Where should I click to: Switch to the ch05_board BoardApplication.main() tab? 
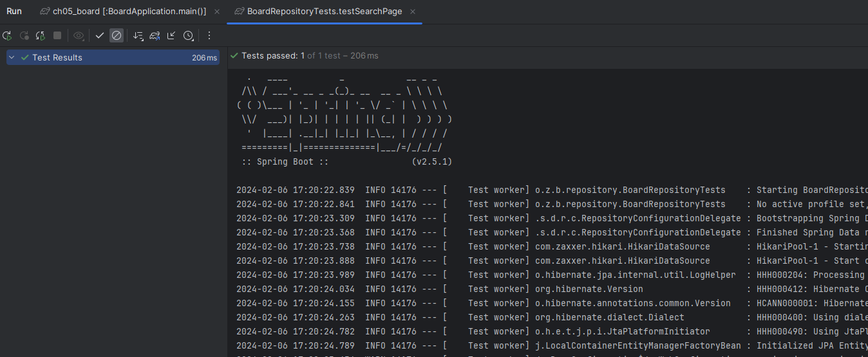coord(129,12)
